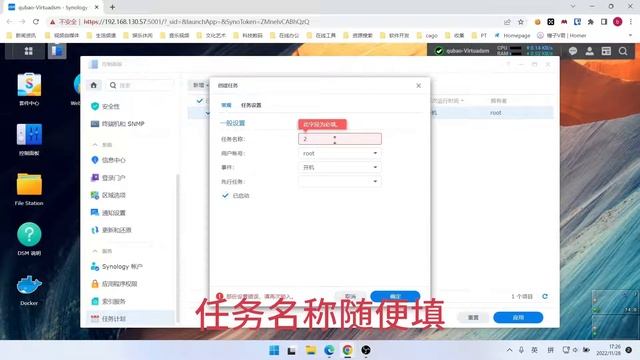
Task: Open Microsoft Edge from taskbar
Action: [329, 350]
